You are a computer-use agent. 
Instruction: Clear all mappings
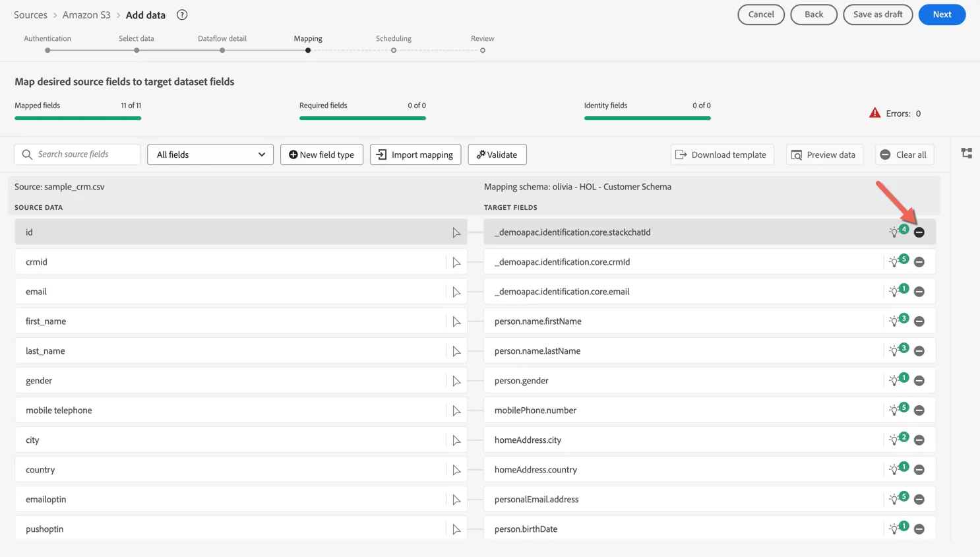[x=904, y=154]
